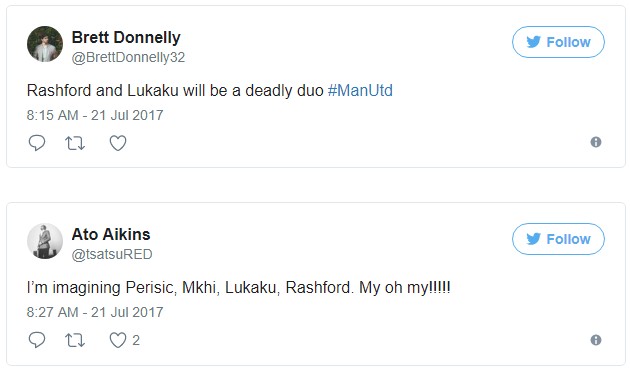Open the @BrettDonnelly32 handle

coord(128,57)
